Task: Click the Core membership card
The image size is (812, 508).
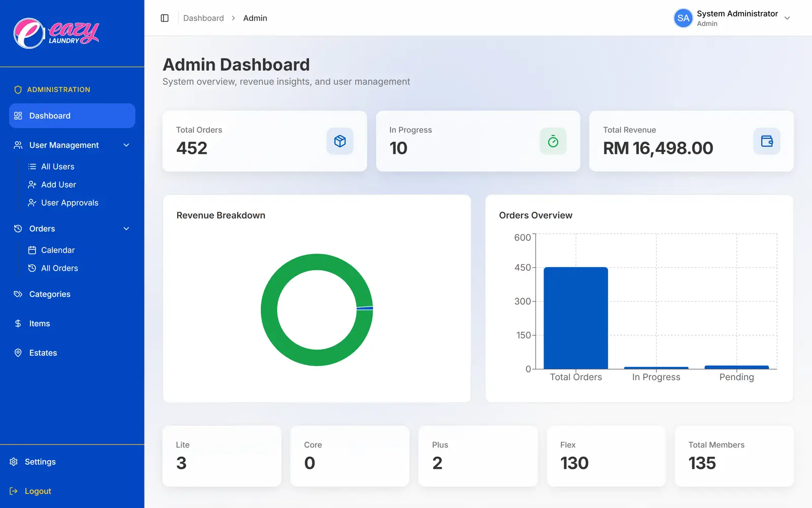Action: point(350,456)
